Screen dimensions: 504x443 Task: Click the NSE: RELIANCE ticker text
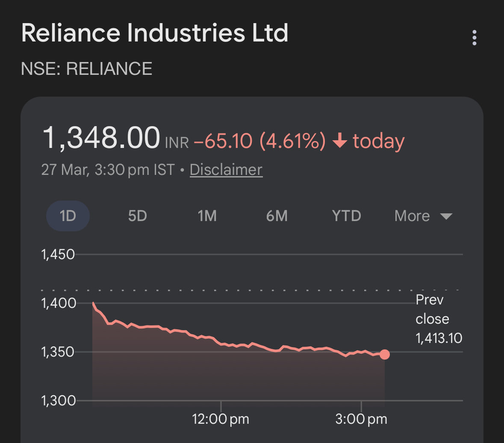(x=87, y=69)
